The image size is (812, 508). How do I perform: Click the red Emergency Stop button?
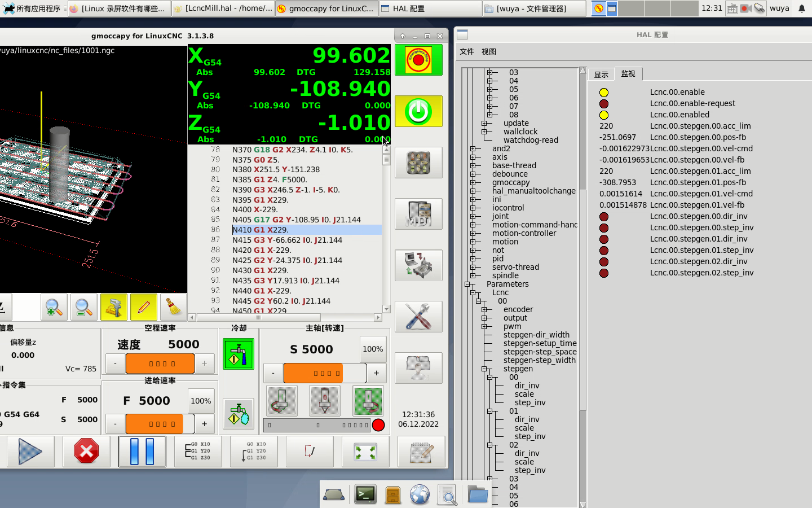pos(418,60)
